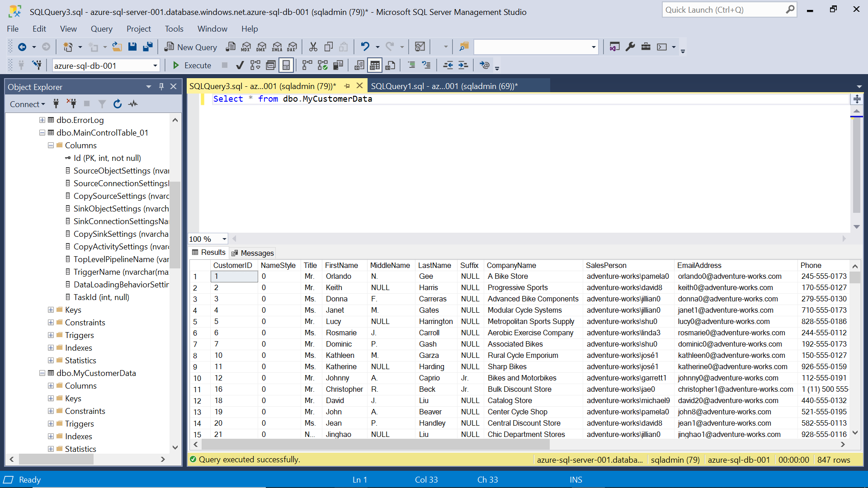Click the Quick Launch search field
This screenshot has height=488, width=868.
[x=723, y=10]
